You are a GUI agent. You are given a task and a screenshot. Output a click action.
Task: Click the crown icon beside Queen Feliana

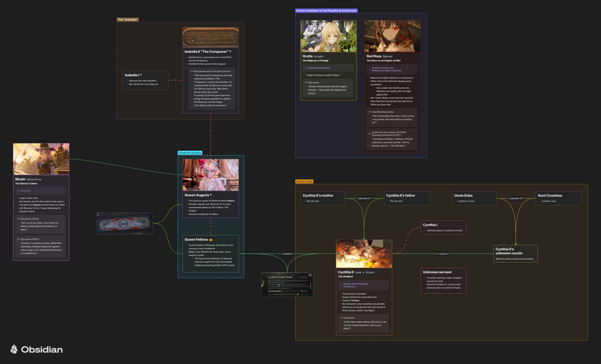tap(211, 240)
